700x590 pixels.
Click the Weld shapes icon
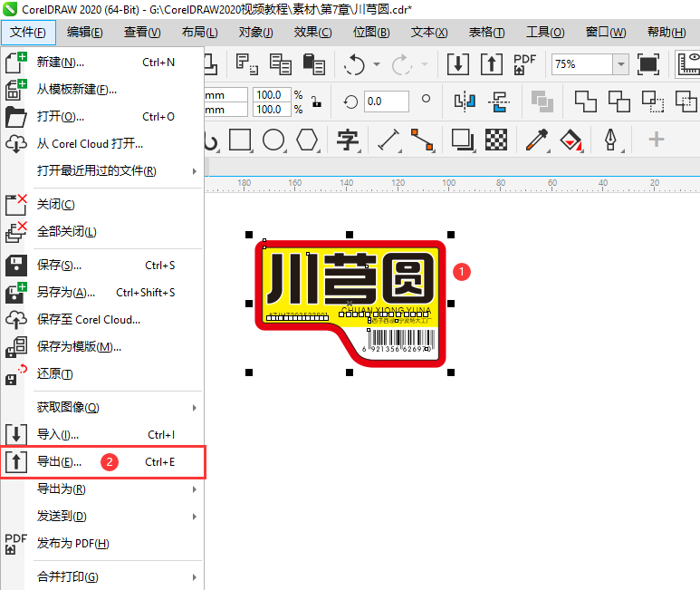tap(585, 101)
